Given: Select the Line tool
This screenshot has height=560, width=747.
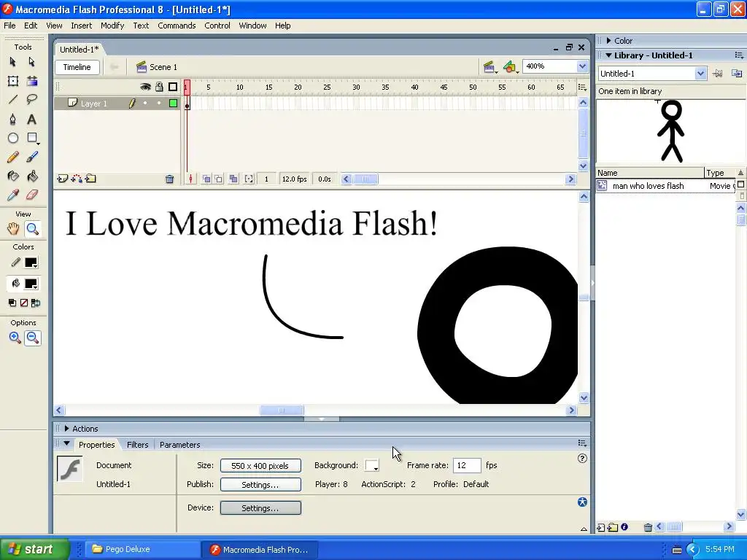Looking at the screenshot, I should click(x=13, y=99).
